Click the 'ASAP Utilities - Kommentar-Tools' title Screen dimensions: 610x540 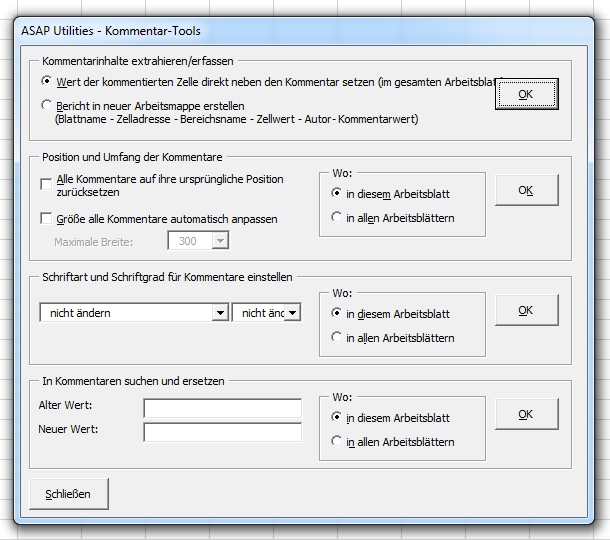tap(111, 31)
